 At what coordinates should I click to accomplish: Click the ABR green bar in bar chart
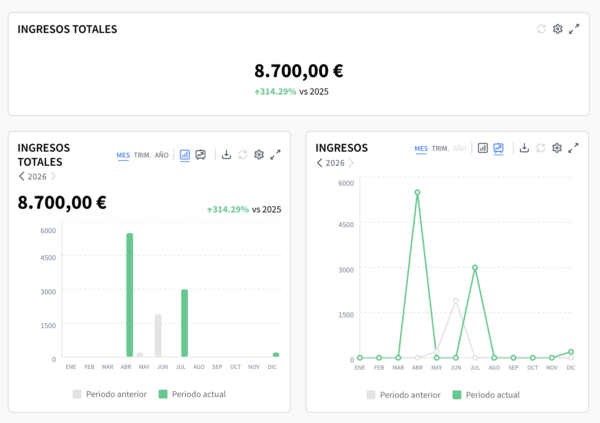tap(129, 294)
